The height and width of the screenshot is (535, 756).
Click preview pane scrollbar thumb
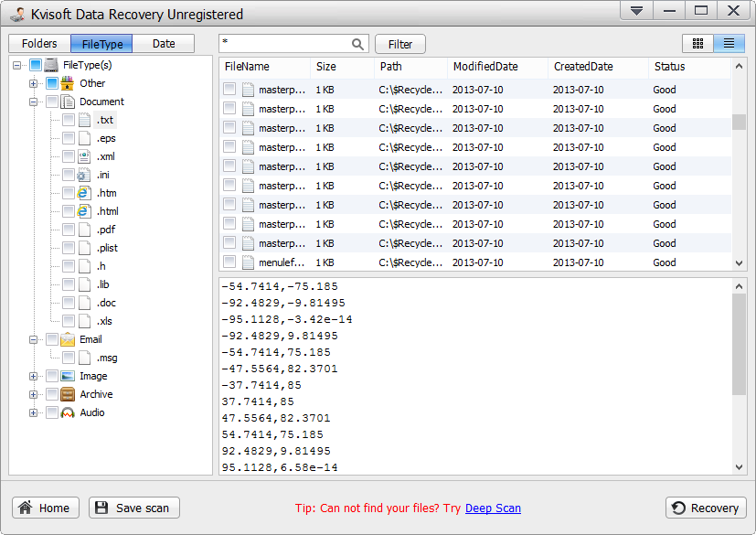pyautogui.click(x=739, y=345)
